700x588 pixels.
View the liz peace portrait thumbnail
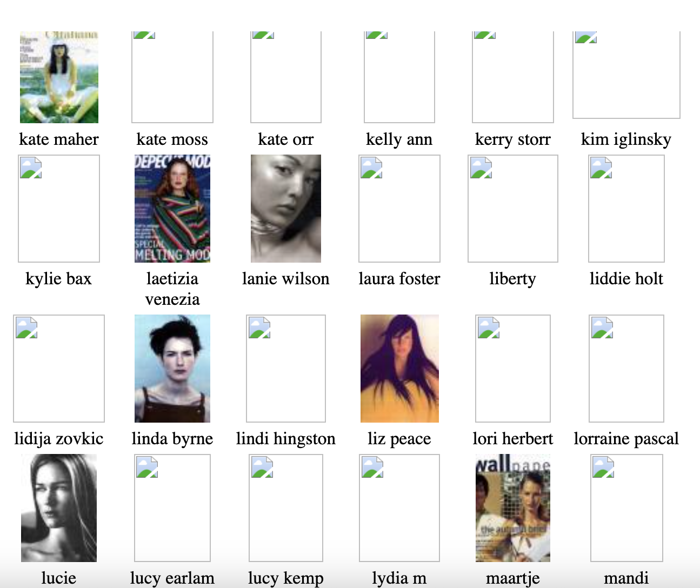pyautogui.click(x=399, y=369)
